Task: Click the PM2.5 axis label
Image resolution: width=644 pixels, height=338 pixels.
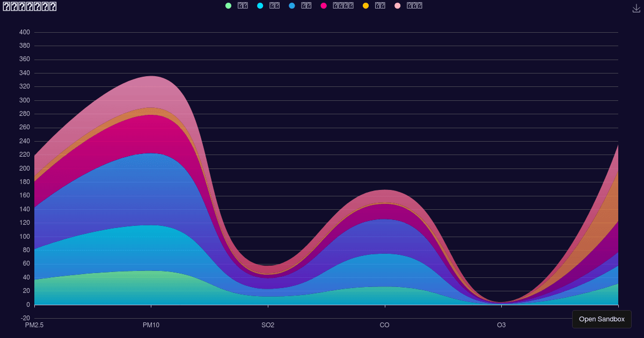Action: pyautogui.click(x=34, y=325)
